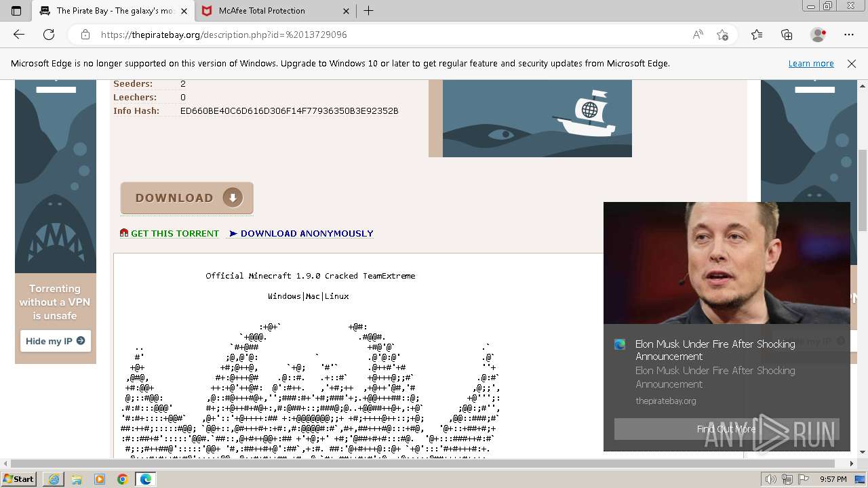Screen dimensions: 868x488
Task: Add this page to favorites
Action: 722,35
